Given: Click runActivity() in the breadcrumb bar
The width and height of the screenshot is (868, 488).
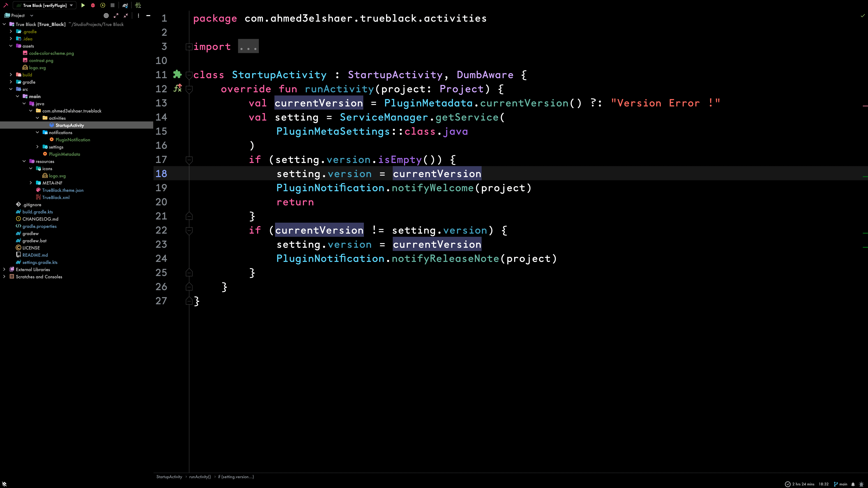Looking at the screenshot, I should click(x=200, y=477).
